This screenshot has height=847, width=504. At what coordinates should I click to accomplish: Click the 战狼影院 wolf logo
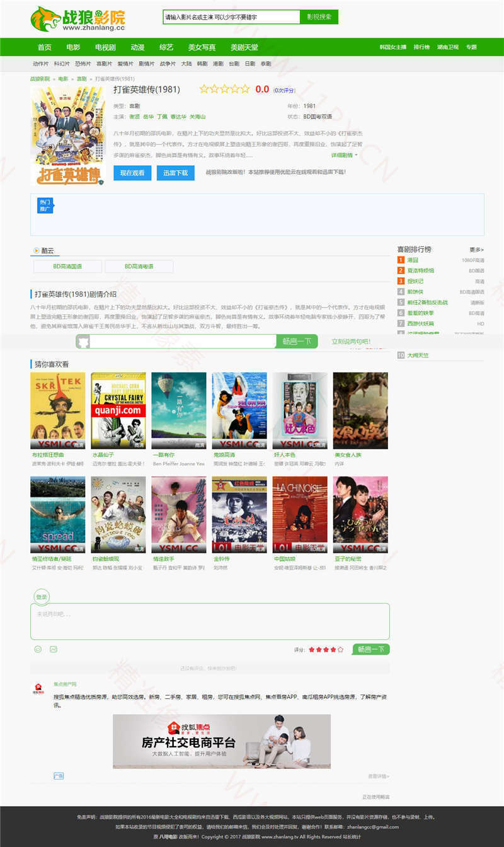click(x=45, y=19)
